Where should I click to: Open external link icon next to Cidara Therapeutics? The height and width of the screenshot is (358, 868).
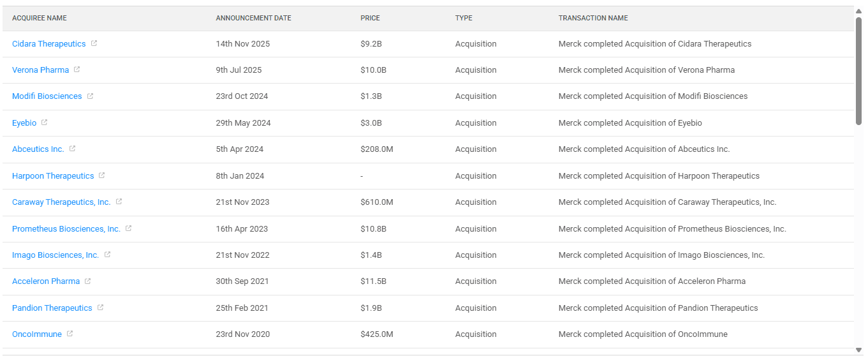point(94,43)
